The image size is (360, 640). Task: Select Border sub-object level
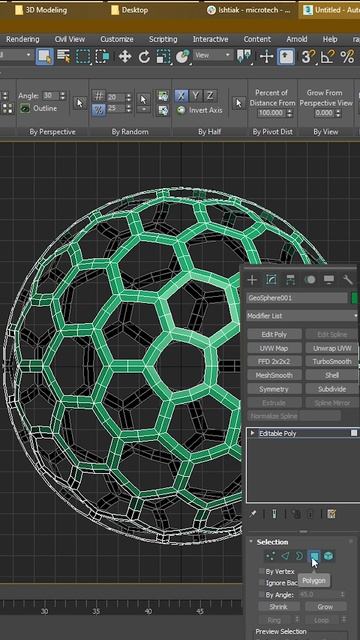click(299, 556)
